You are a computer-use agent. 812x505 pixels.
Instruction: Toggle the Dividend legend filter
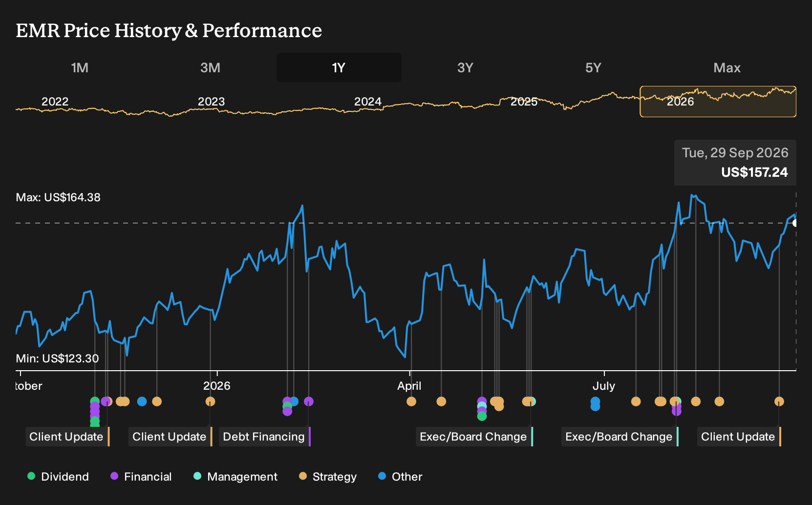click(x=58, y=477)
